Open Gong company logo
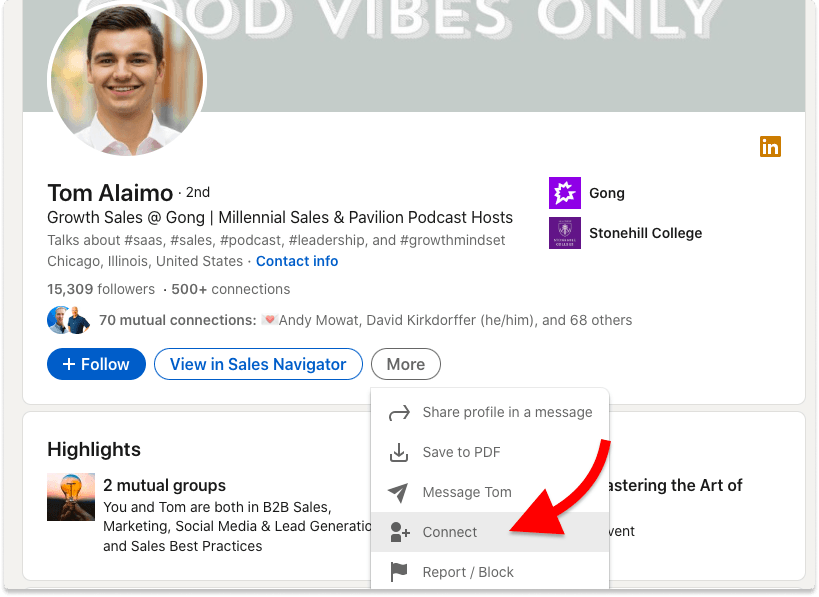 point(565,193)
